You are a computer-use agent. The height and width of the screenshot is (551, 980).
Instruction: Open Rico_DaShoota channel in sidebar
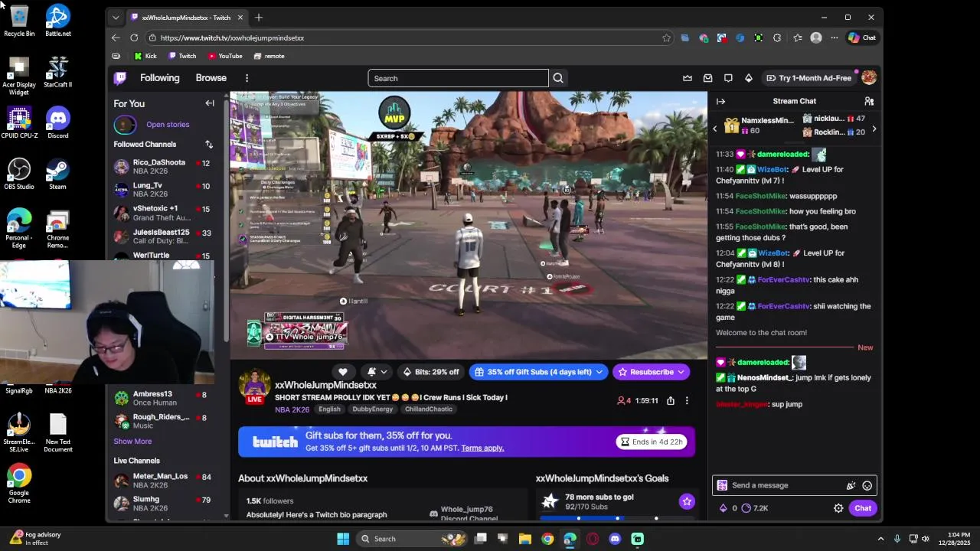click(162, 167)
